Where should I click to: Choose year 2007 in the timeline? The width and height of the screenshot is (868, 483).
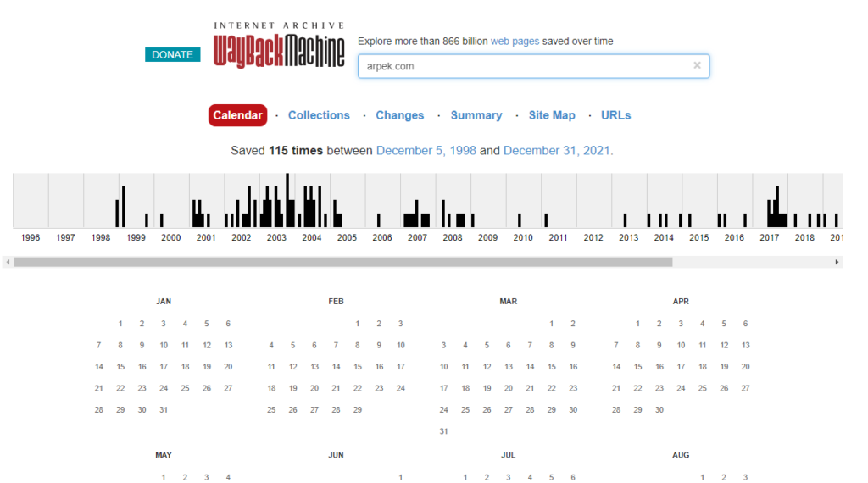click(x=417, y=238)
